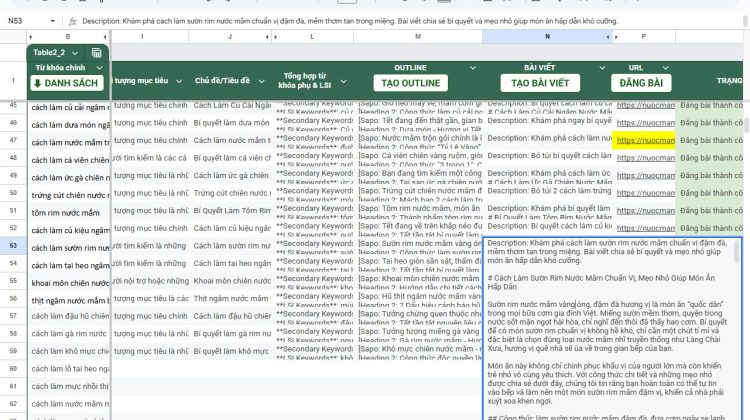Click the fx function icon in formula bar
Viewport: 750px width, 420px height.
pyautogui.click(x=72, y=19)
